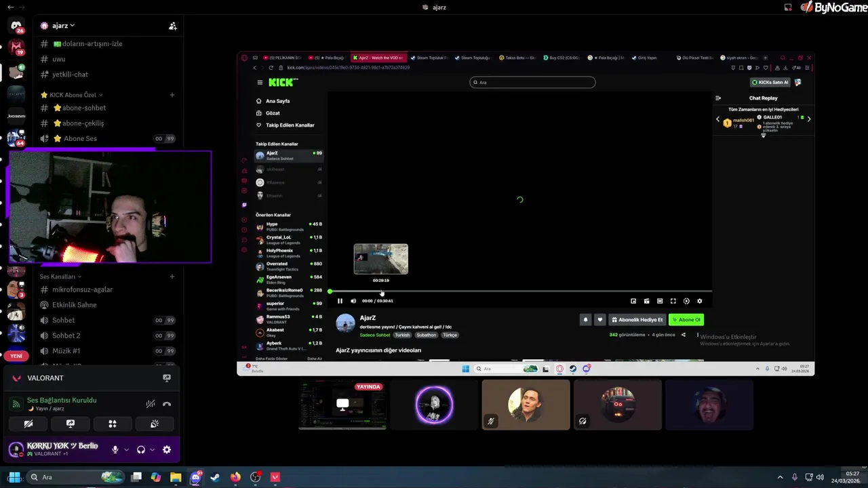Click invite people icon beside server name
868x488 pixels.
point(172,26)
